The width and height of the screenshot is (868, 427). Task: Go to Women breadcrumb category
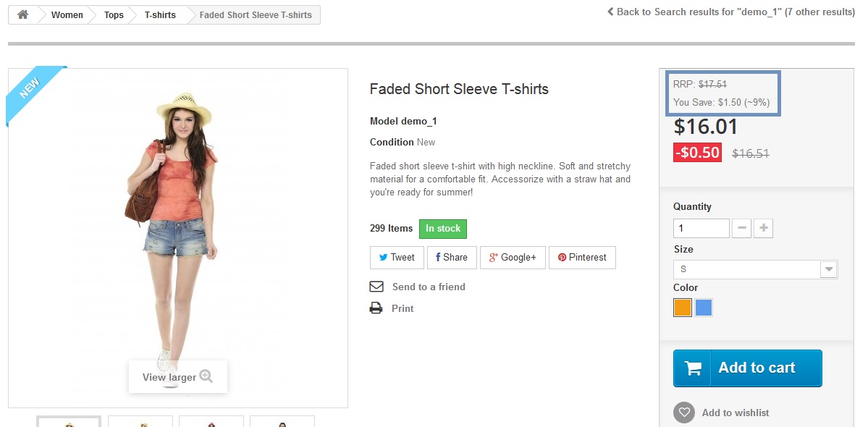coord(67,14)
